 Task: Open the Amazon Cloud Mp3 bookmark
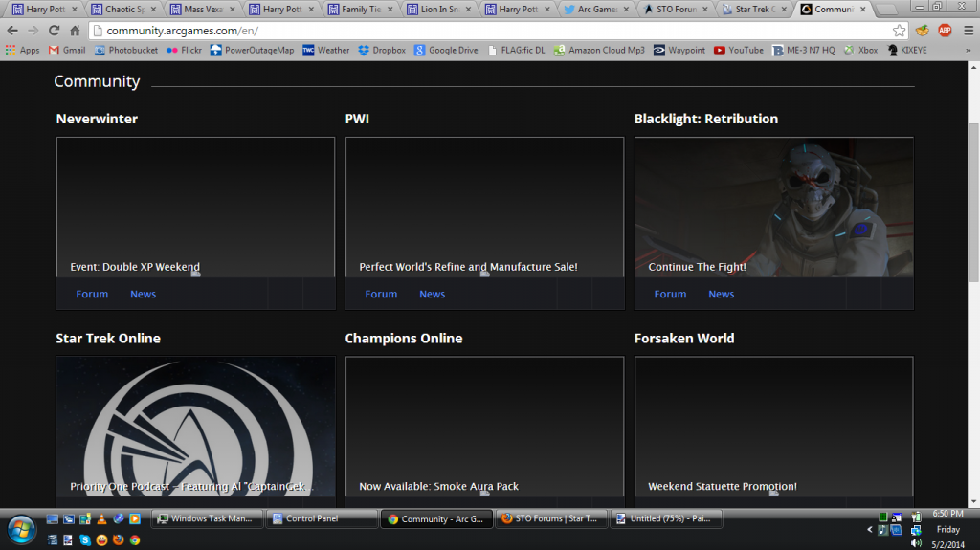599,50
